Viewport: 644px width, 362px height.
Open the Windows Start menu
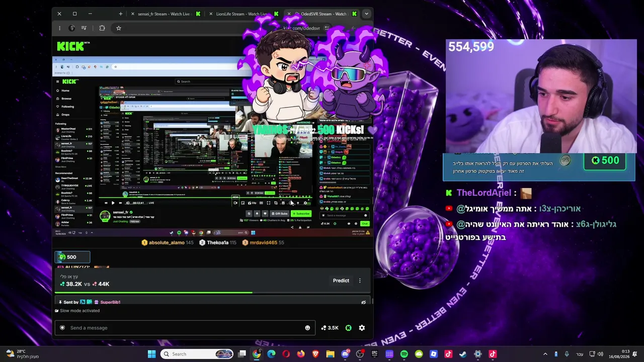(151, 354)
